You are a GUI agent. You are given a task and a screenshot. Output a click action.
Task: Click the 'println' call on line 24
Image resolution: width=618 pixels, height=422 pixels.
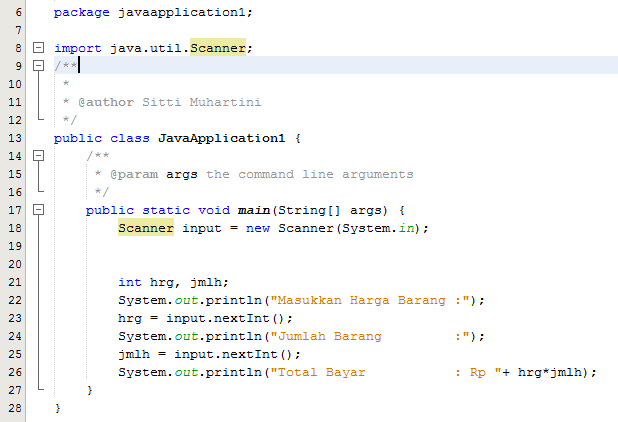tap(234, 336)
